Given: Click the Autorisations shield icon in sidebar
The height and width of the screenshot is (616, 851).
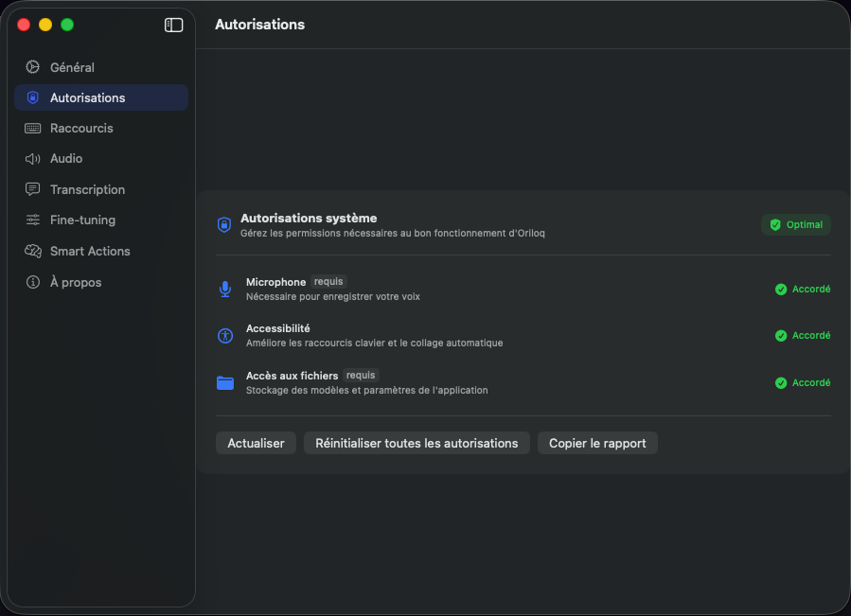Looking at the screenshot, I should point(32,97).
